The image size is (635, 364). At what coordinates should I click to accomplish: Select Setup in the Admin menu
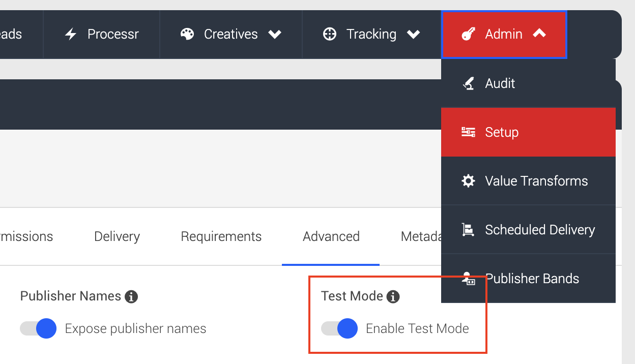pos(528,132)
